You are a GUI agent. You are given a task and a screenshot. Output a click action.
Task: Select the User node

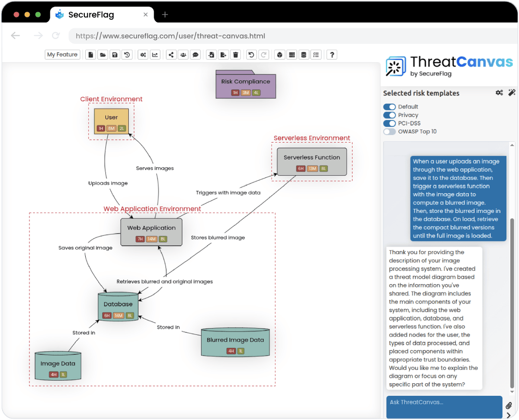click(x=111, y=121)
